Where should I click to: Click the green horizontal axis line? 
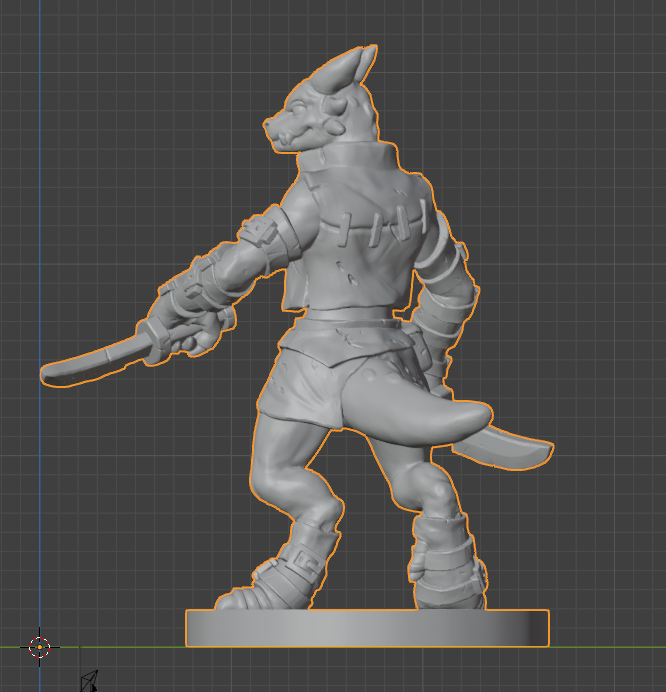point(600,646)
